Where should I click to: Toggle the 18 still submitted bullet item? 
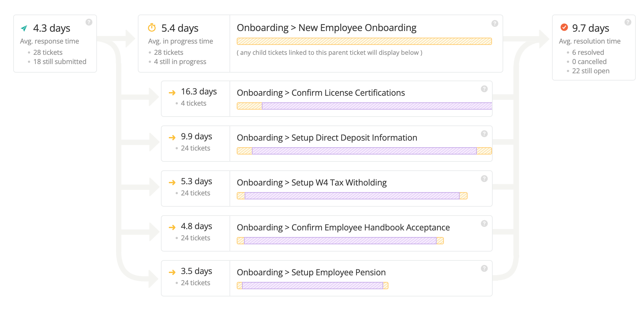60,61
